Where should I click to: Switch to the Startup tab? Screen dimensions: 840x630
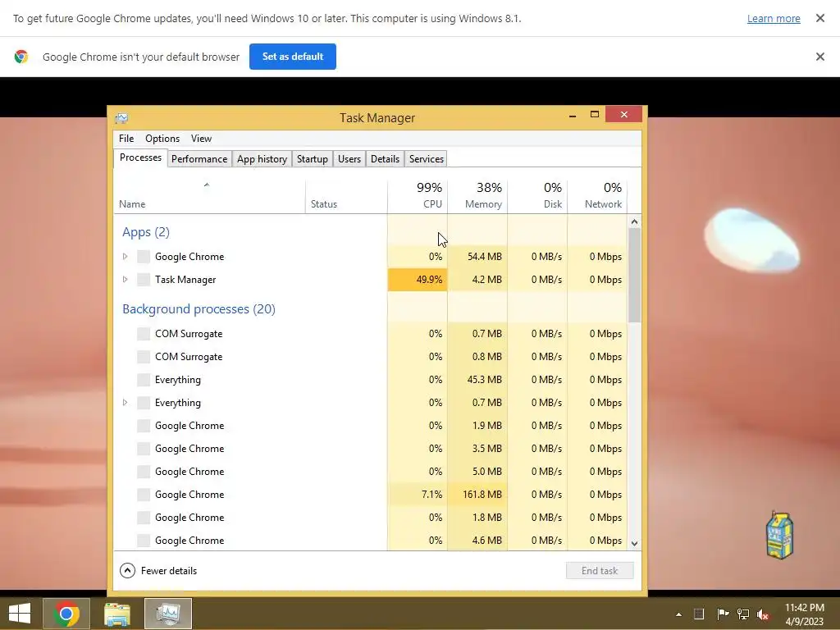pyautogui.click(x=313, y=159)
